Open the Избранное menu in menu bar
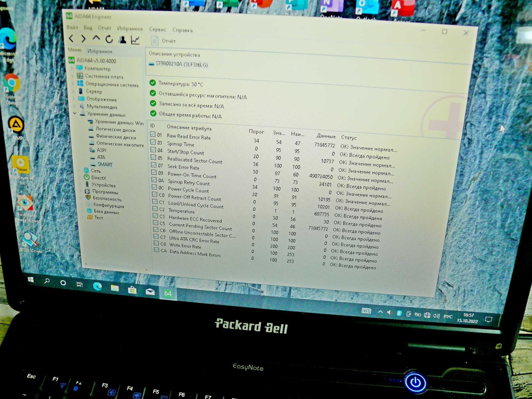This screenshot has height=399, width=532. click(x=130, y=29)
